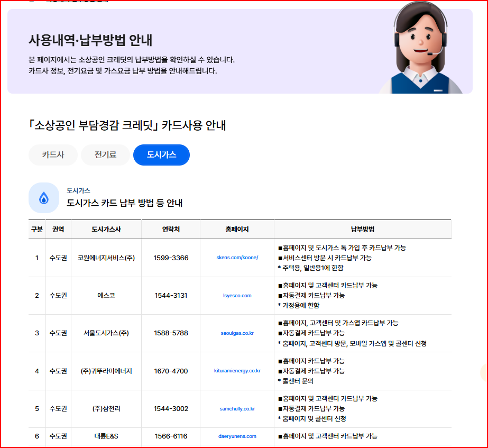The width and height of the screenshot is (488, 448).
Task: Click the 도시가스사 column header
Action: click(x=106, y=230)
